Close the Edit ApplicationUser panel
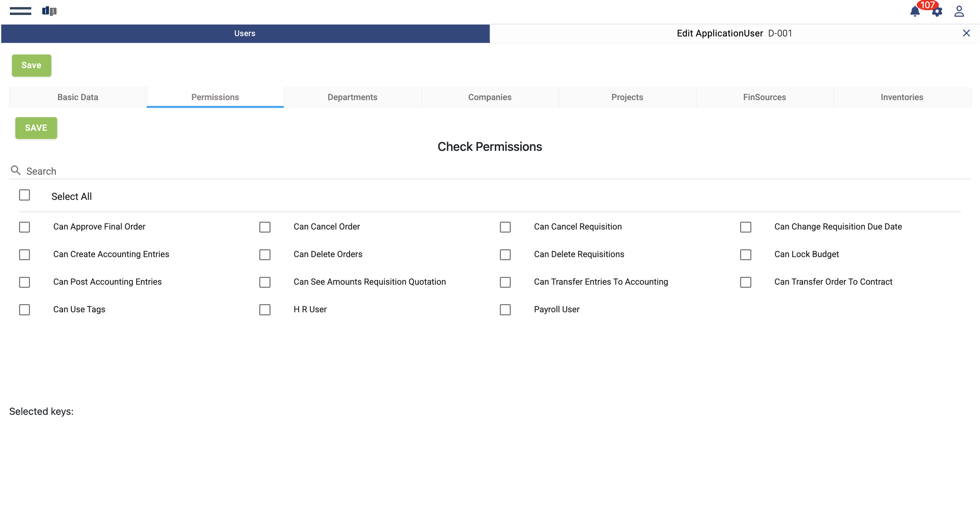Screen dimensions: 980x519 pyautogui.click(x=966, y=33)
